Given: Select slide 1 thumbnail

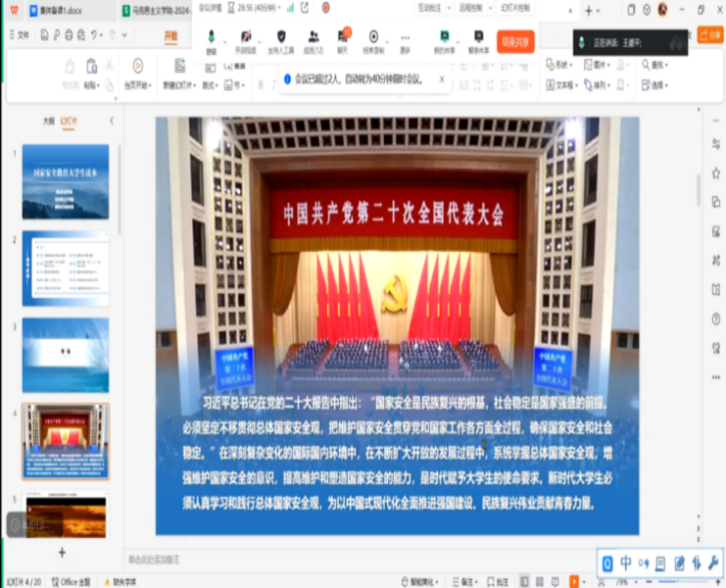Looking at the screenshot, I should pyautogui.click(x=66, y=181).
